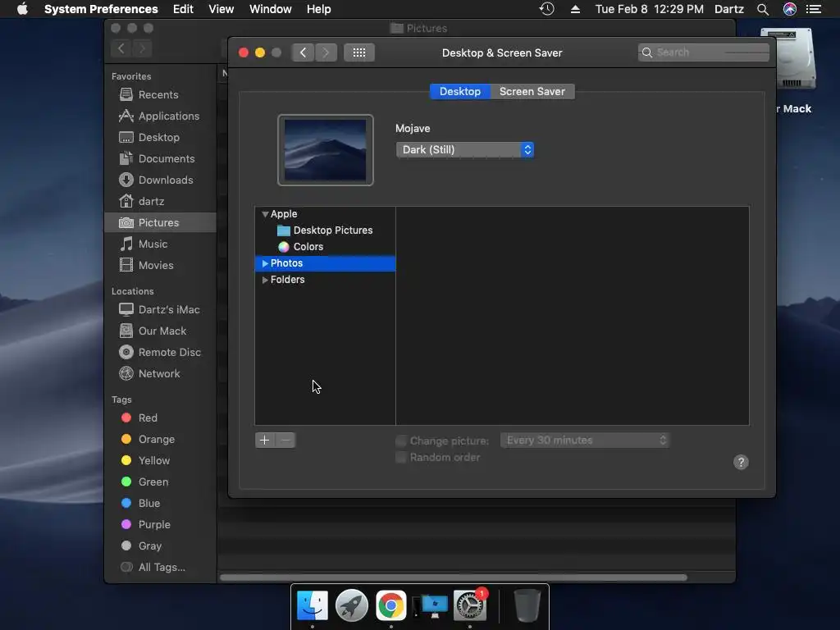840x630 pixels.
Task: Click the Show All grid icon in preferences
Action: click(359, 52)
